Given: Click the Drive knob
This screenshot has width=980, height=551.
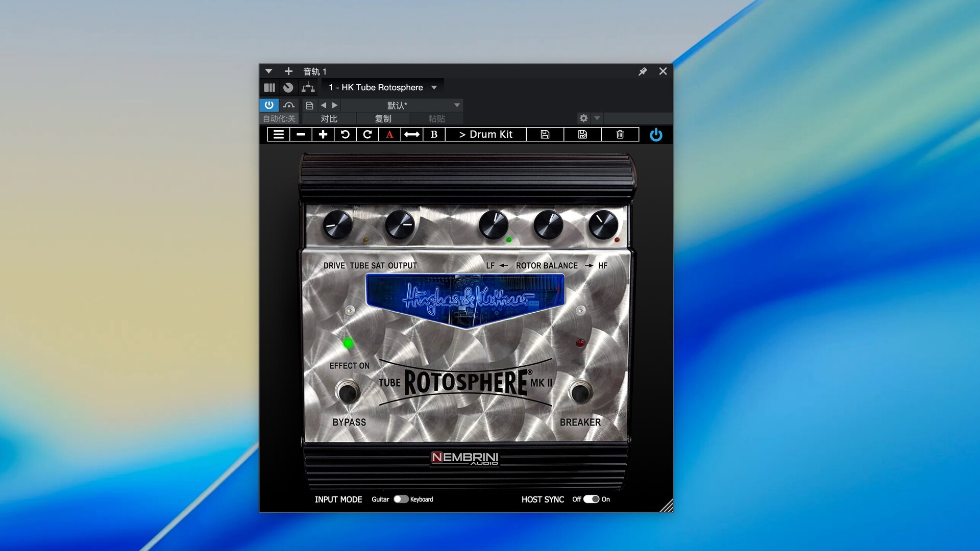Looking at the screenshot, I should pyautogui.click(x=337, y=224).
